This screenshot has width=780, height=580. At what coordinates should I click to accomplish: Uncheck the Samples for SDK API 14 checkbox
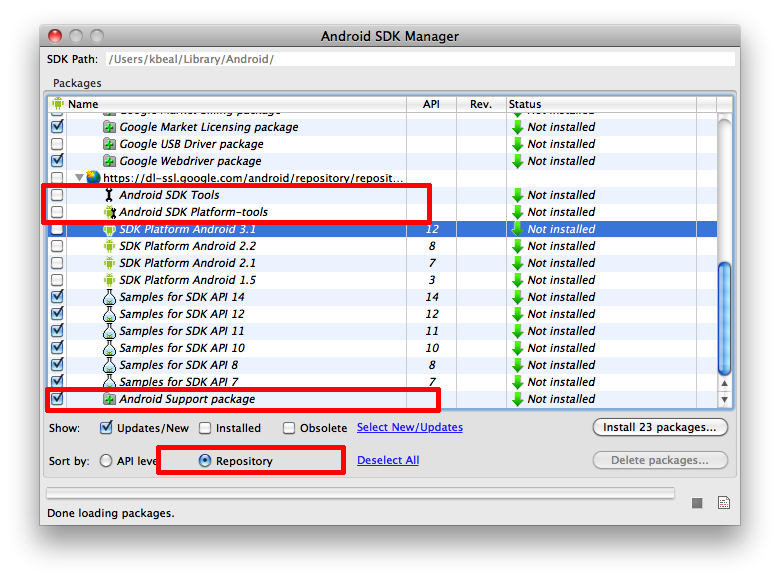click(57, 296)
